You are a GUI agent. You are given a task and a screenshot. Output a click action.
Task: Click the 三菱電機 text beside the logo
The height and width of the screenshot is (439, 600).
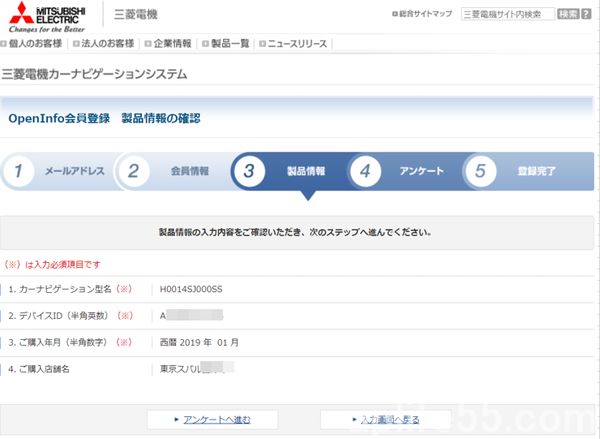135,15
